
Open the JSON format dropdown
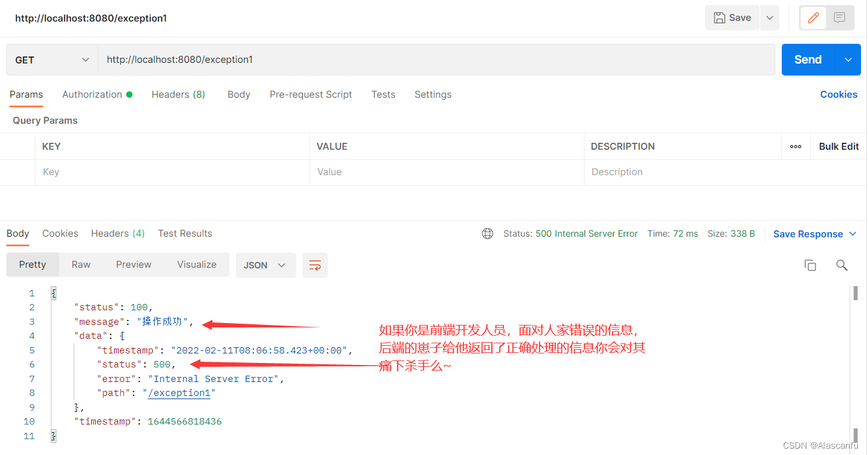click(266, 265)
